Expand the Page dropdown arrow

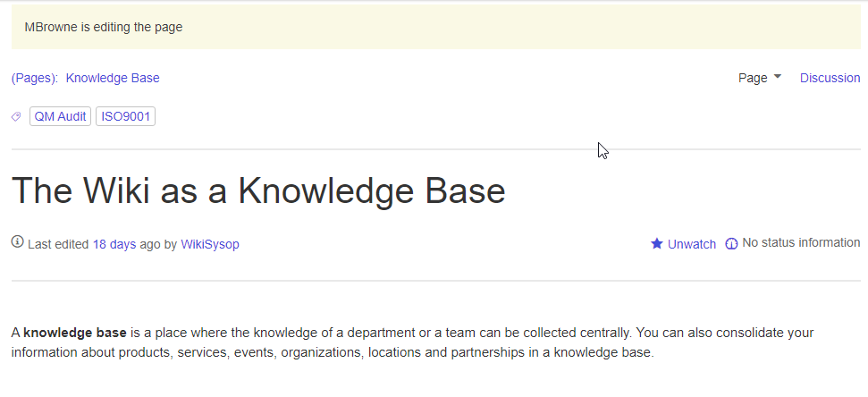[777, 76]
